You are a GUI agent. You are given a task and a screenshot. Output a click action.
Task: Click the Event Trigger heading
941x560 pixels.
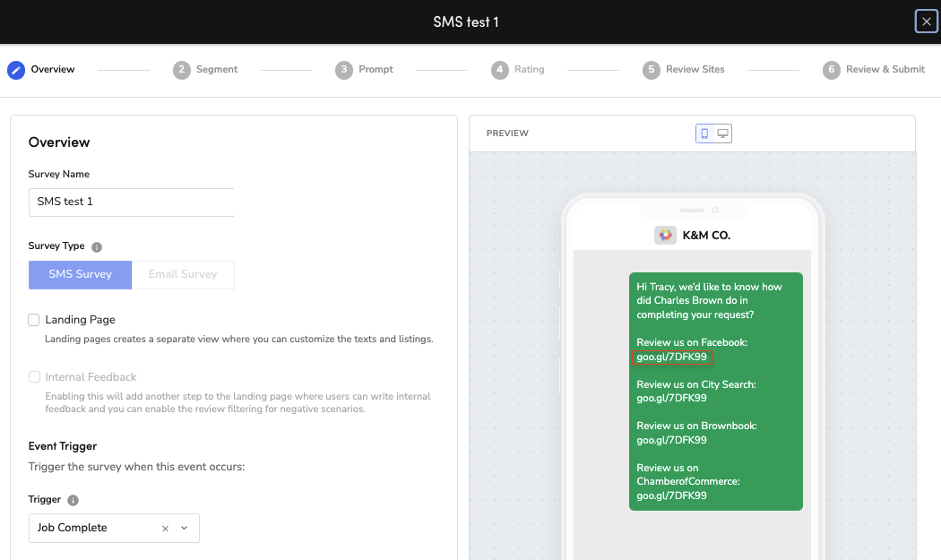63,446
